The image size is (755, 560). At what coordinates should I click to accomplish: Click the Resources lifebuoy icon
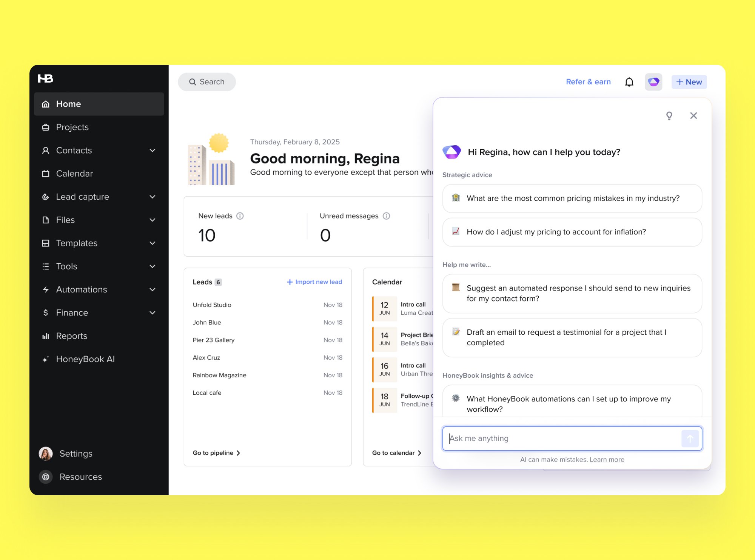click(x=46, y=477)
